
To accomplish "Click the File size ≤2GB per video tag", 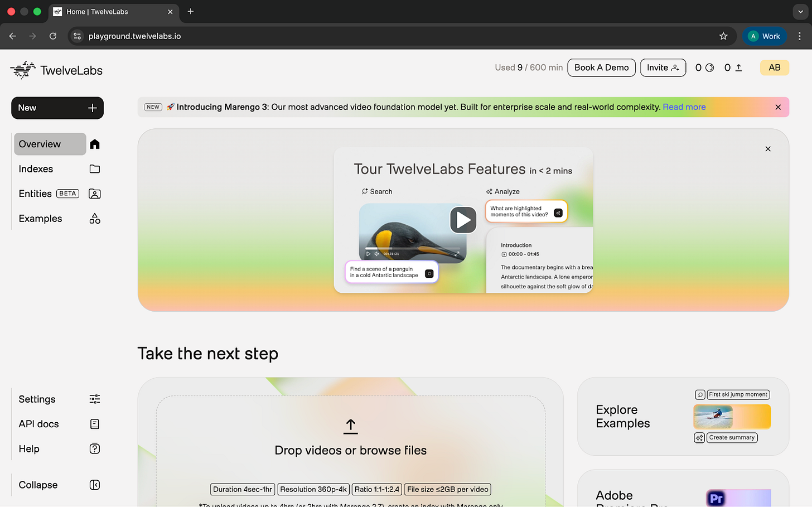I will tap(448, 490).
